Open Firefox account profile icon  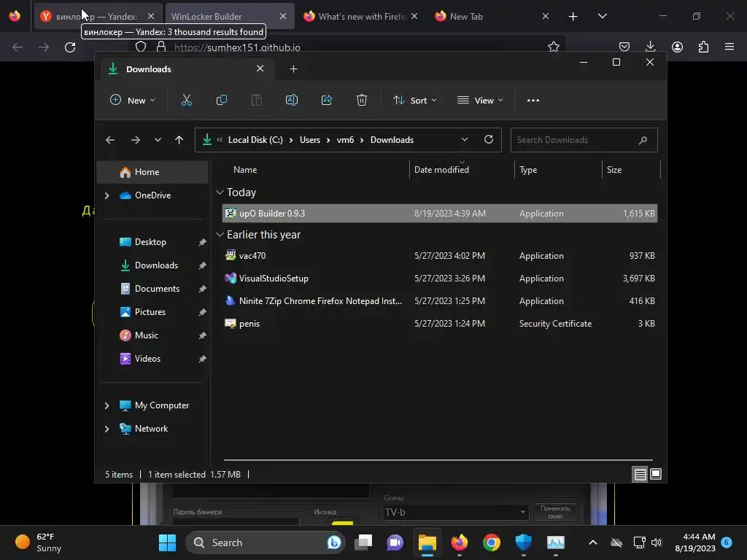click(677, 47)
